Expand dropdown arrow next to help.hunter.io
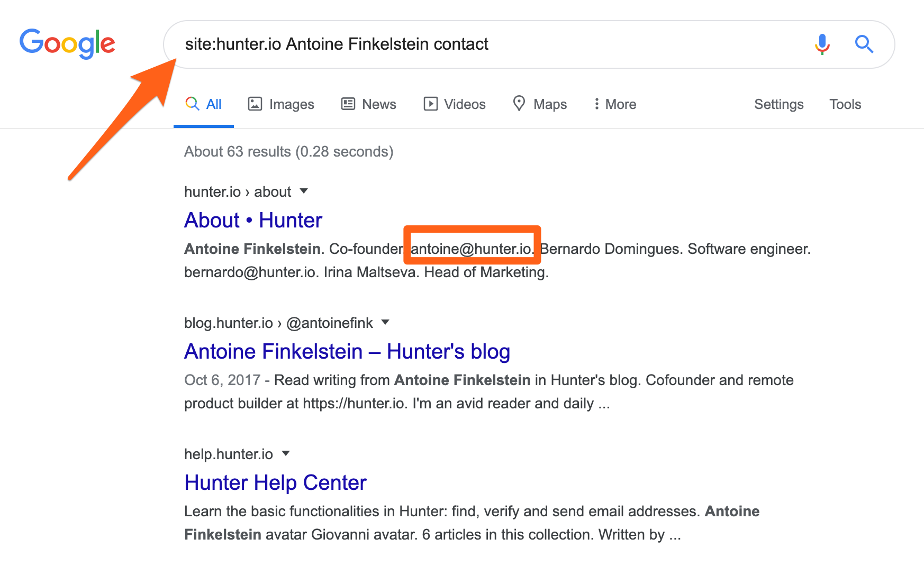The image size is (924, 566). click(286, 453)
